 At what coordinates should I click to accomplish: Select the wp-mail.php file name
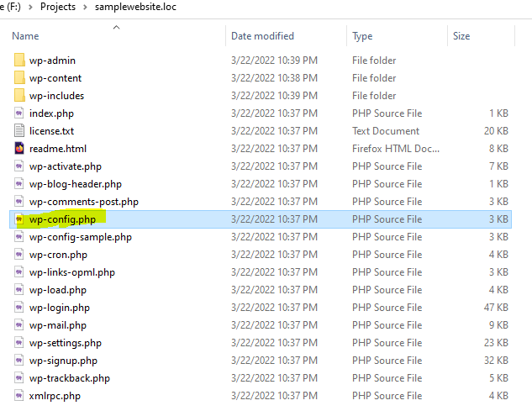pyautogui.click(x=58, y=325)
